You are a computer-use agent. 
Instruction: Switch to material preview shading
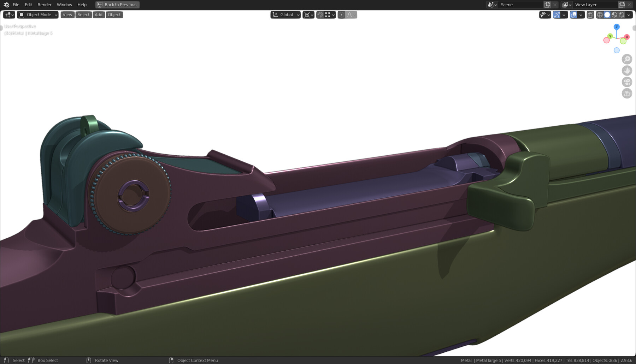pos(614,14)
